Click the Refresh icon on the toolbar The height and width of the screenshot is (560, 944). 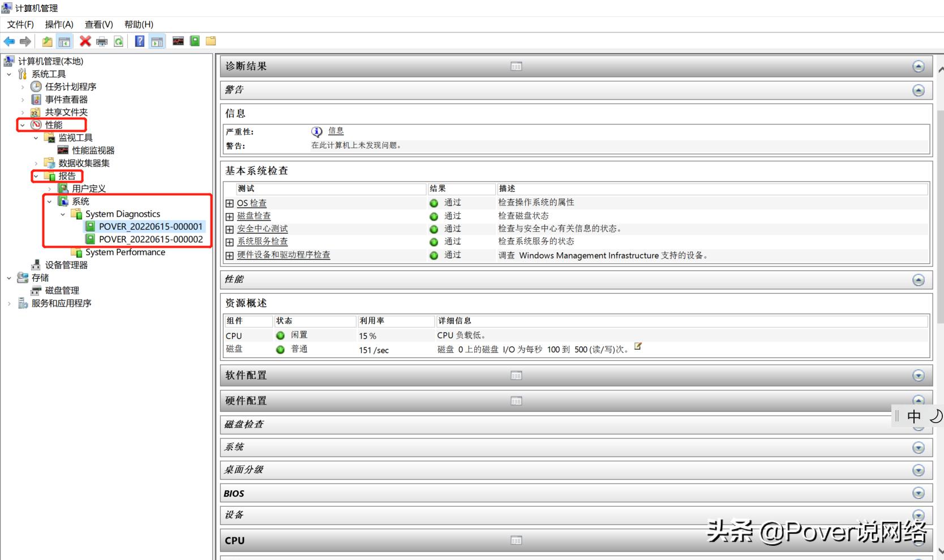click(118, 41)
